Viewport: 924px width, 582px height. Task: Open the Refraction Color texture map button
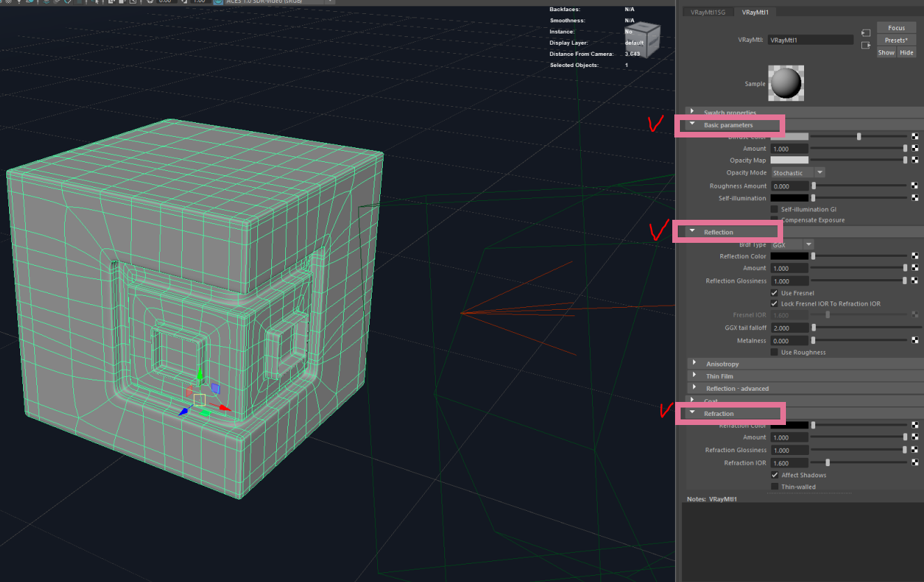(914, 425)
